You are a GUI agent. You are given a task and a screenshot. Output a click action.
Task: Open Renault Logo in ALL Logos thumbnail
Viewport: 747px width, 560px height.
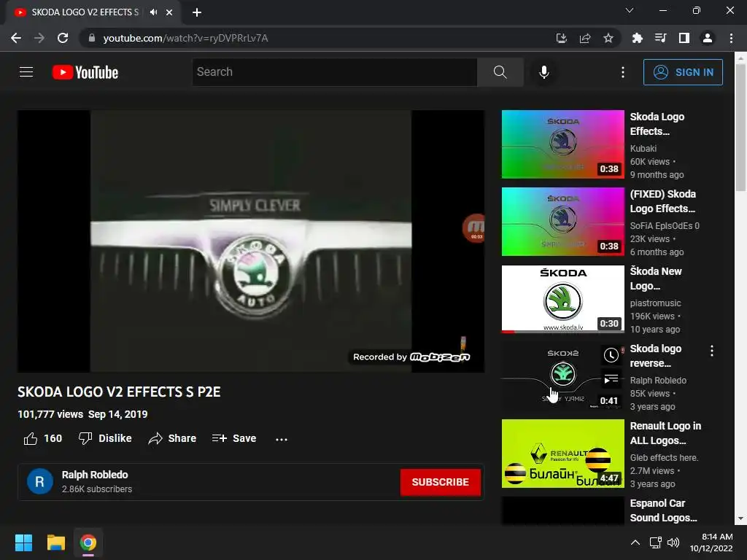[x=562, y=454]
